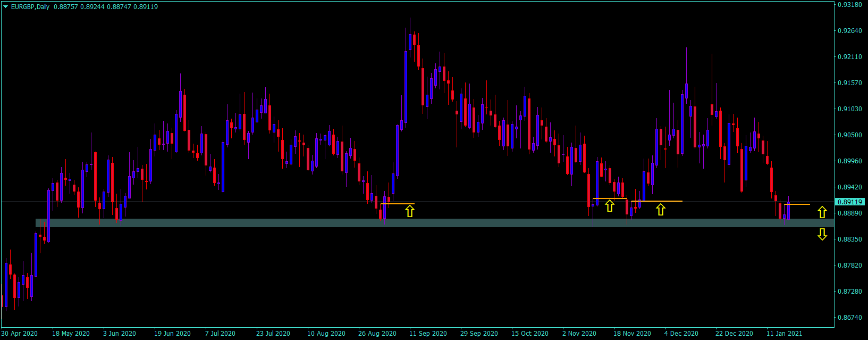Select the close value 0.89119 in the header
Screen dimensions: 868x340
[146, 7]
